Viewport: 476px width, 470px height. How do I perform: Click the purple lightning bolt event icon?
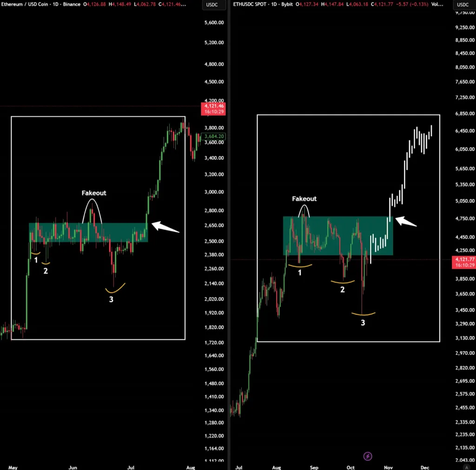click(368, 456)
